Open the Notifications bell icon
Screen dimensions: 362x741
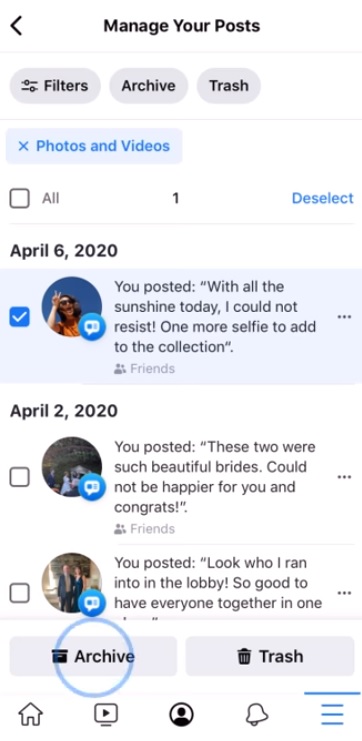[x=257, y=714]
